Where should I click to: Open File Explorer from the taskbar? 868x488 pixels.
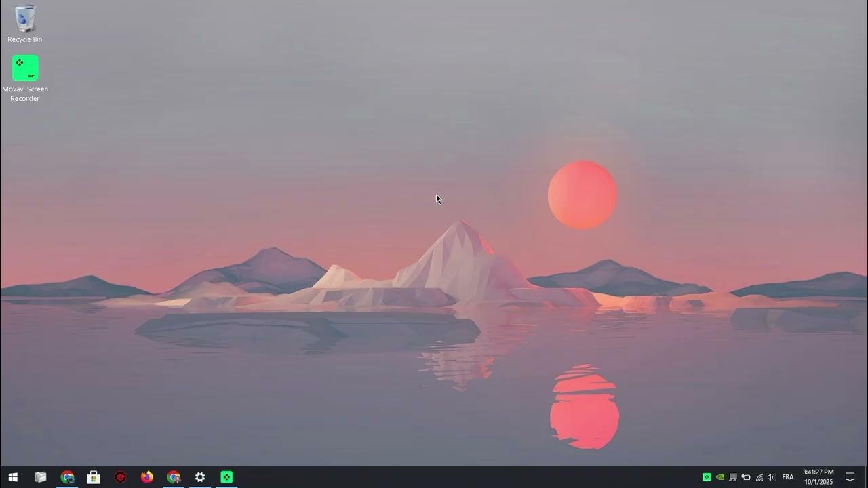[x=41, y=477]
